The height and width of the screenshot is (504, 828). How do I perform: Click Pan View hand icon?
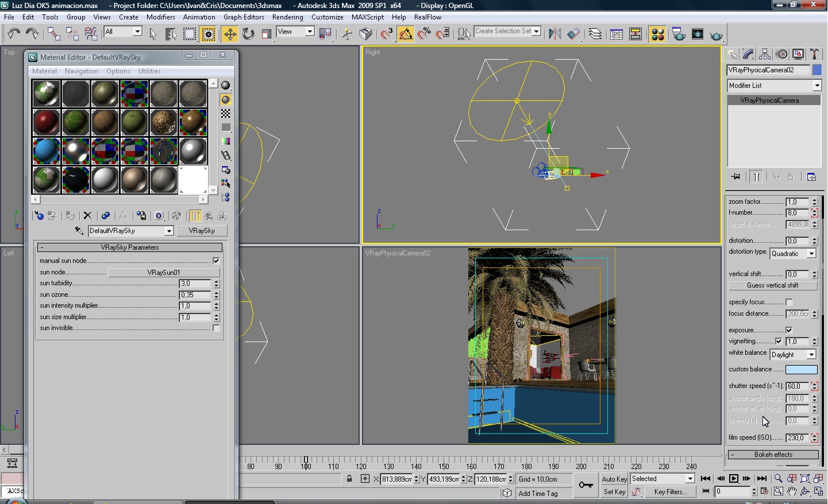[792, 491]
